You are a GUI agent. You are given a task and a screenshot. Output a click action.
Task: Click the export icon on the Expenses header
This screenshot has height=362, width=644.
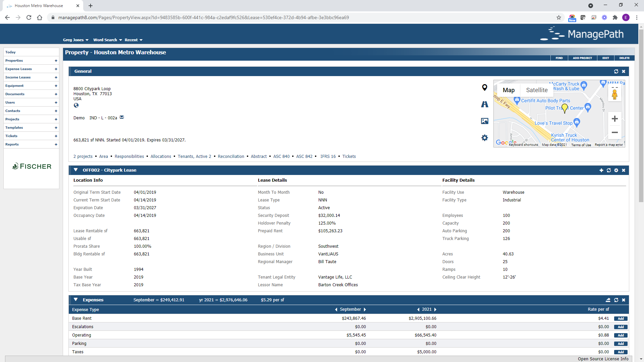[x=608, y=300]
